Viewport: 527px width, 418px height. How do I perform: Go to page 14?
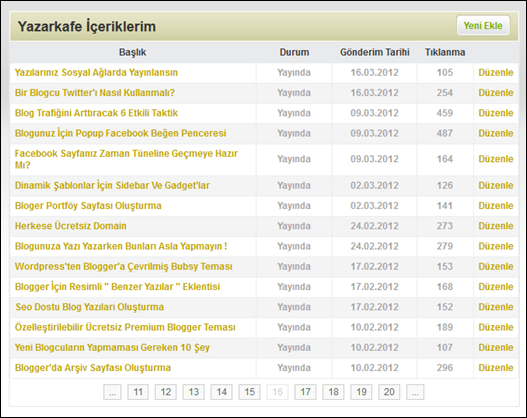[221, 392]
